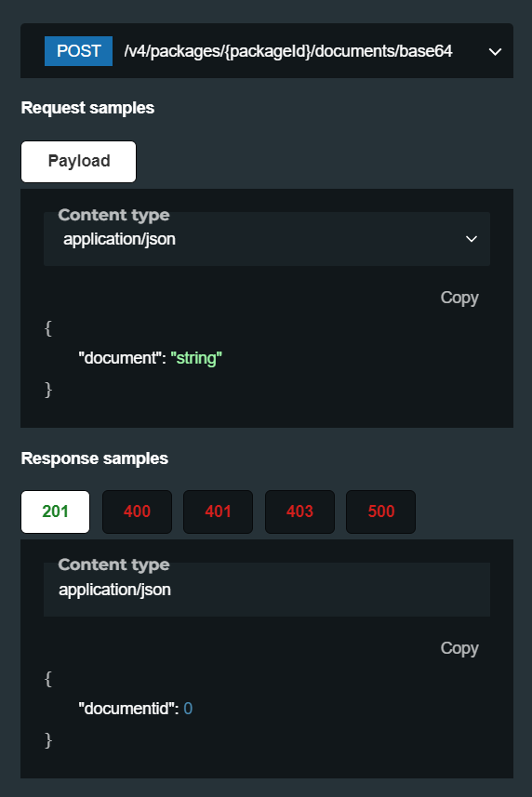
Task: Open the request Content type dropdown arrow
Action: coord(472,239)
